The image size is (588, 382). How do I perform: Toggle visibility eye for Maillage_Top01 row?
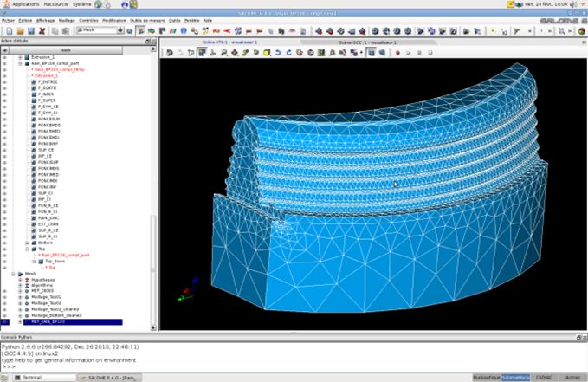[4, 297]
